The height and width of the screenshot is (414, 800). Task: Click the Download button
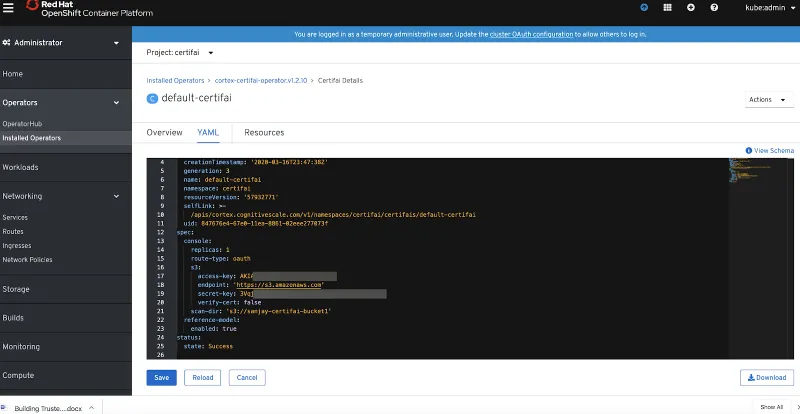coord(766,378)
